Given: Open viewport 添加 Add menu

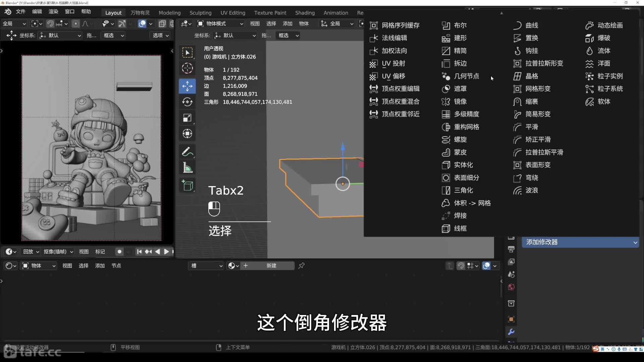Looking at the screenshot, I should (x=287, y=24).
